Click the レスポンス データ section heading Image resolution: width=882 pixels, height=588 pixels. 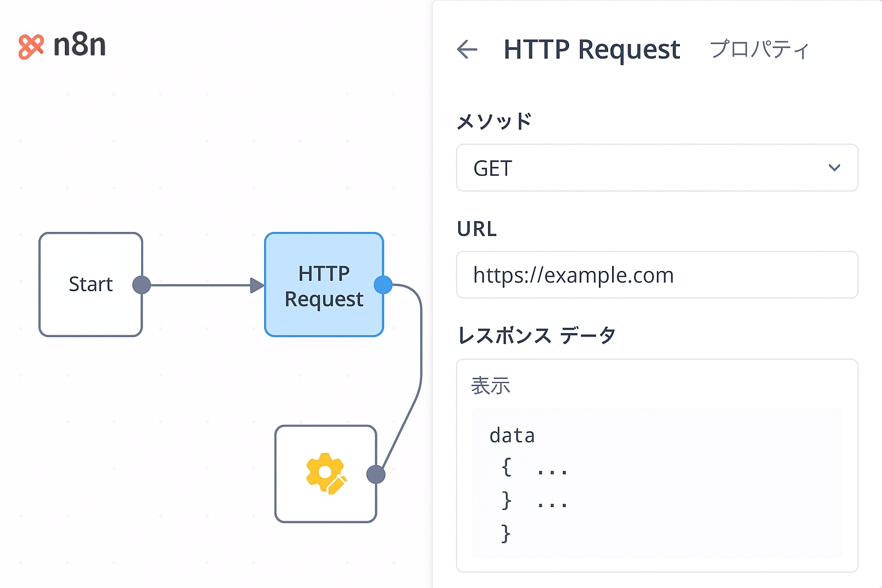pyautogui.click(x=536, y=335)
